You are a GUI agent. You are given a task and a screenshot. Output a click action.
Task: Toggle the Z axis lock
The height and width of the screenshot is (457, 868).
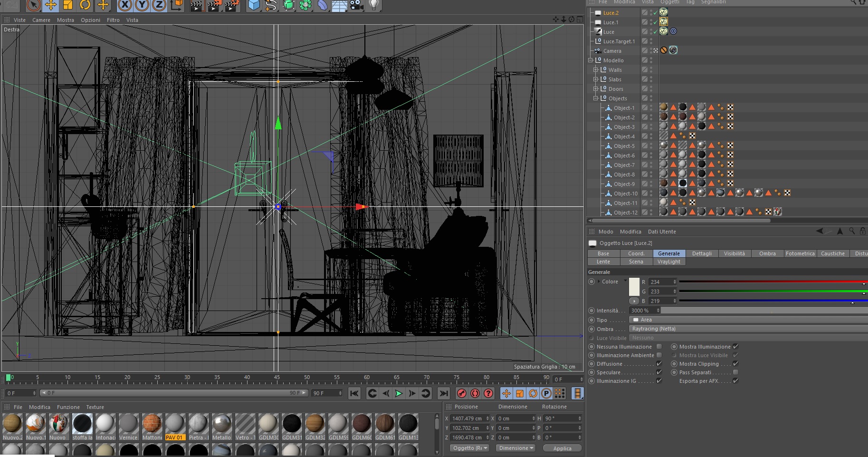pos(159,5)
